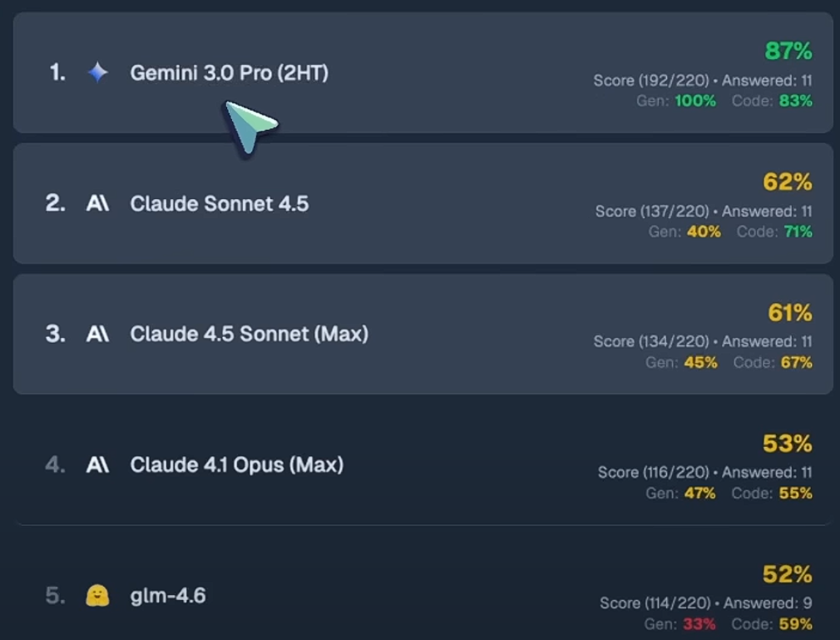Click the Code 71% value for Claude Sonnet 4.5
The height and width of the screenshot is (640, 840).
(x=798, y=231)
